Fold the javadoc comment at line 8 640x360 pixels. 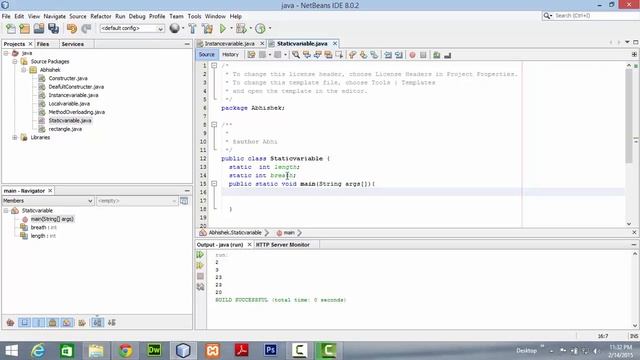point(214,124)
